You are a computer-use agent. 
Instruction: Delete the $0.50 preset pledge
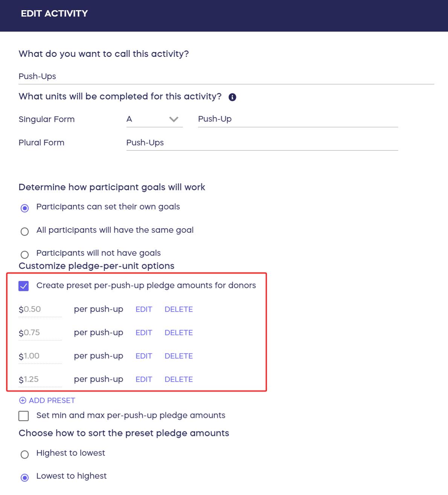pos(178,309)
